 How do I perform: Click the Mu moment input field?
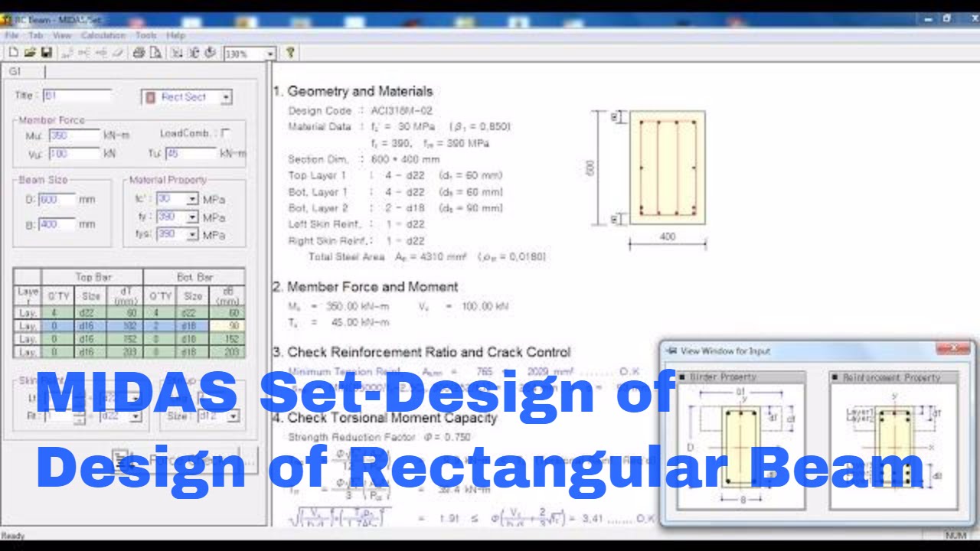tap(74, 135)
